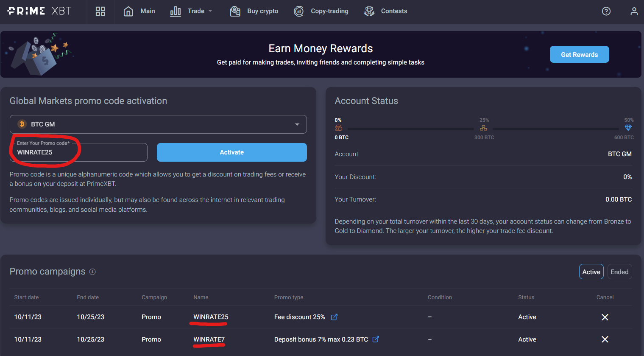
Task: Click the rewards gift box illustration
Action: (x=40, y=55)
